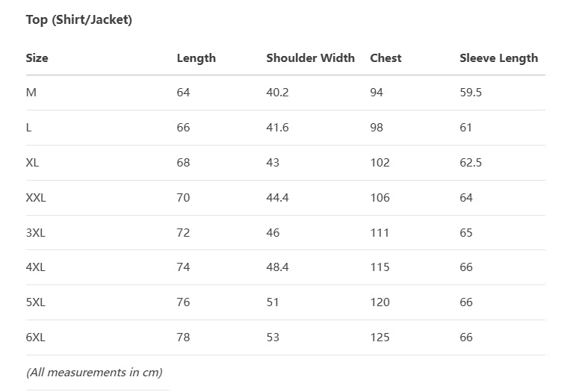The image size is (579, 392).
Task: Select the M size row label
Action: (31, 93)
